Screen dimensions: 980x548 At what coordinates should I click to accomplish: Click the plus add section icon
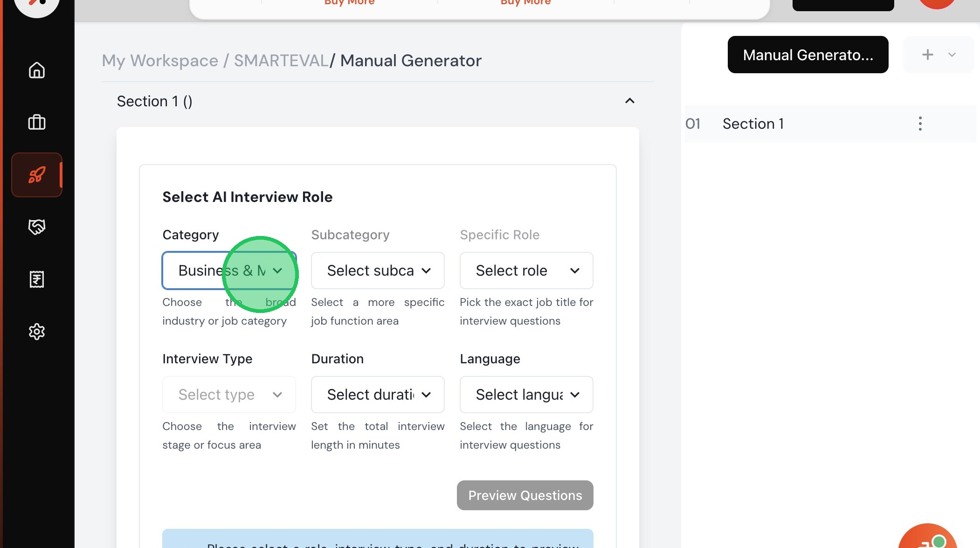927,55
